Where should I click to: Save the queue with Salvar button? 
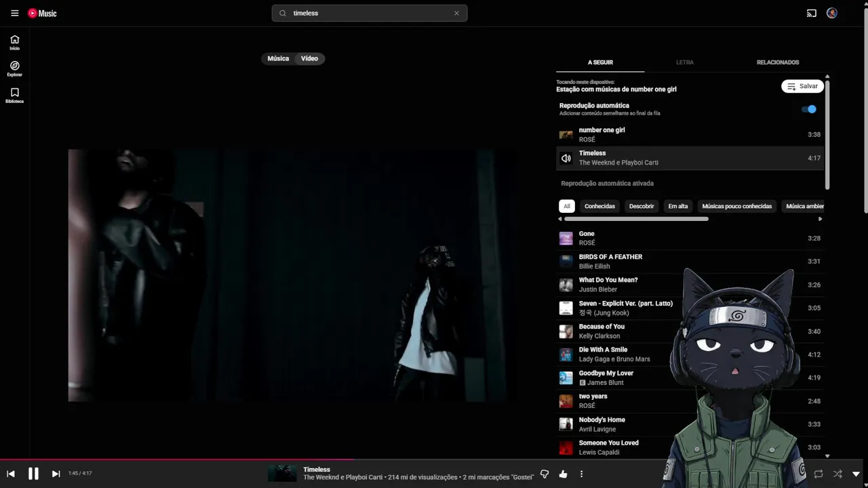coord(802,86)
